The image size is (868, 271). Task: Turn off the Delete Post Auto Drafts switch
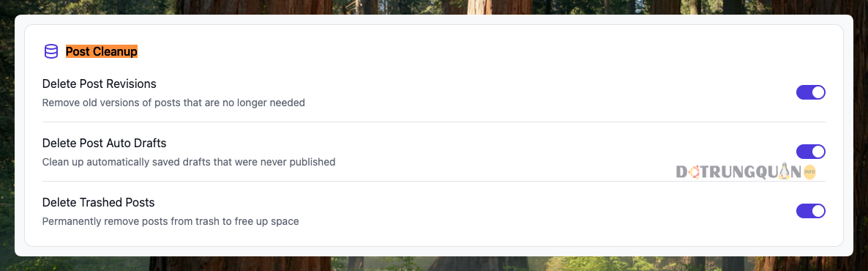[x=810, y=152]
